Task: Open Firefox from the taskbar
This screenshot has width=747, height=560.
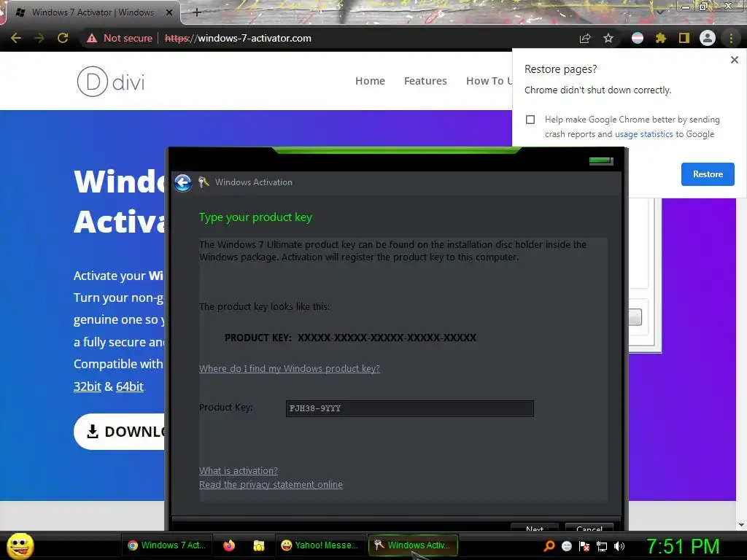Action: coord(229,545)
